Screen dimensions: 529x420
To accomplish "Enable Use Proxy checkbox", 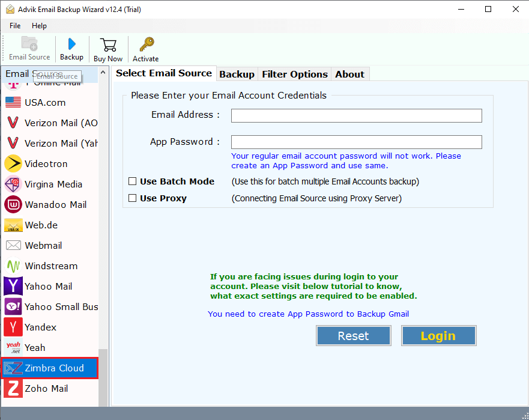I will (132, 198).
